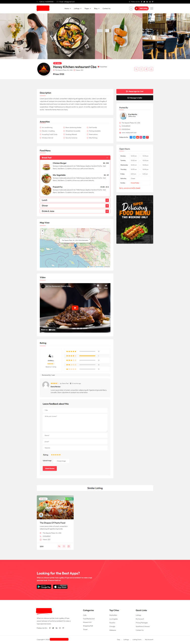190x644 pixels.
Task: Open the Pages menu in the top navigation
Action: point(88,8)
